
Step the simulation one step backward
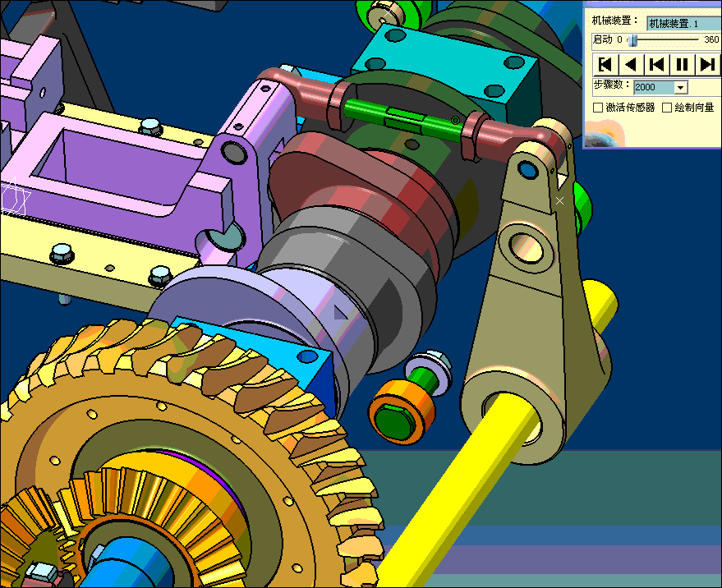point(656,64)
